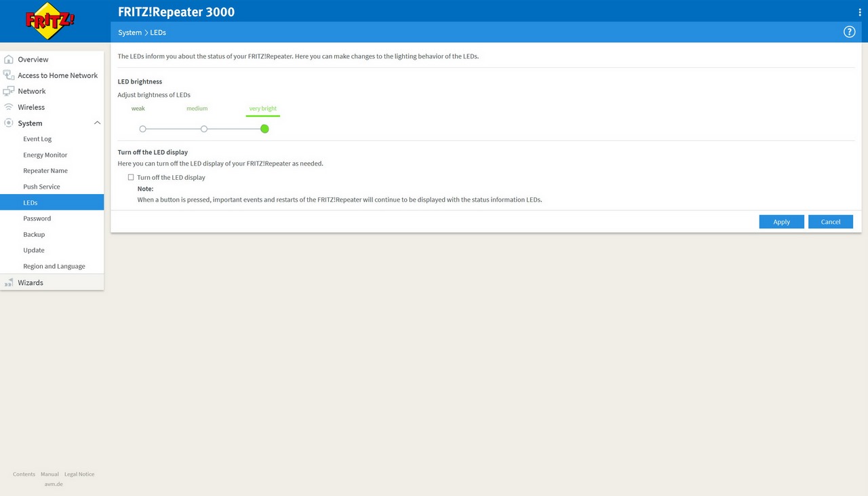Open the Contents footer link
This screenshot has height=496, width=868.
click(x=24, y=474)
